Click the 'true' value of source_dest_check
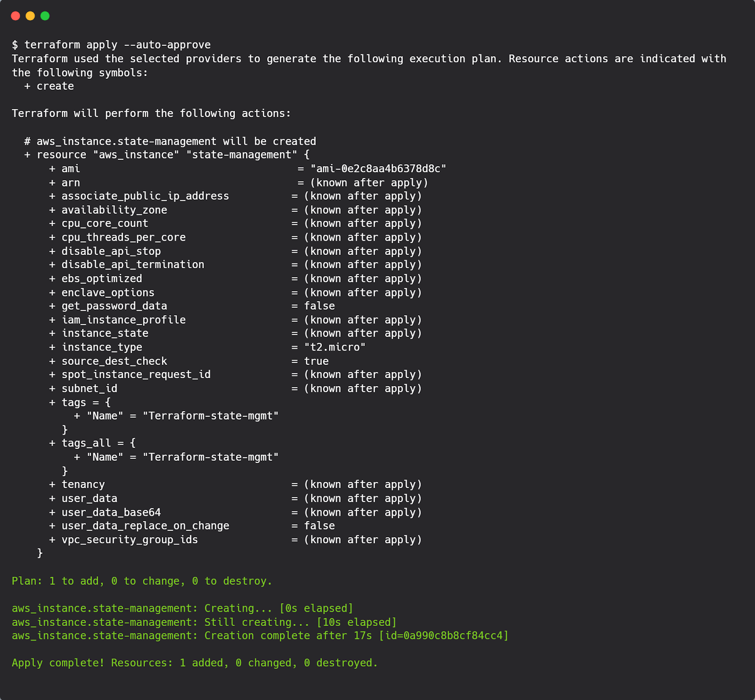Image resolution: width=755 pixels, height=700 pixels. click(317, 362)
